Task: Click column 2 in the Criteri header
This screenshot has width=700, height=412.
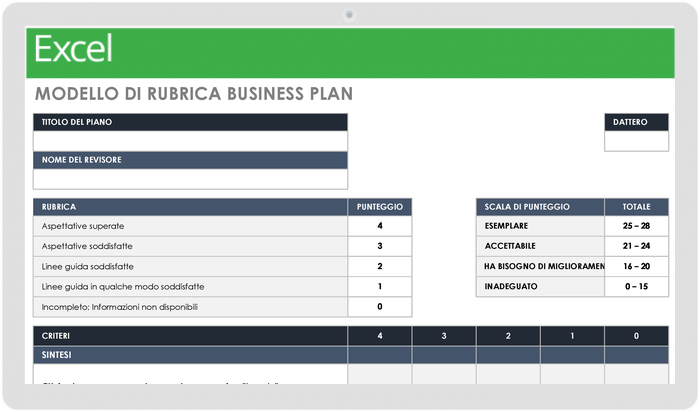Action: (x=508, y=336)
